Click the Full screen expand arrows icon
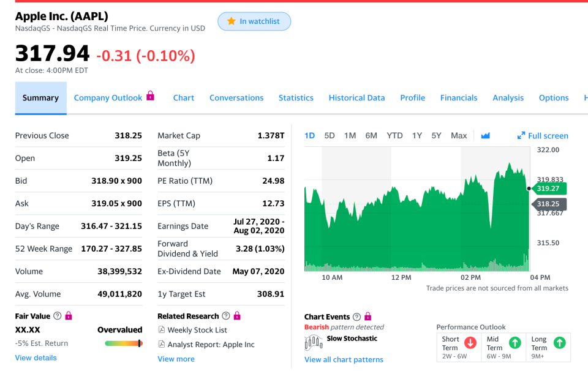 point(521,136)
